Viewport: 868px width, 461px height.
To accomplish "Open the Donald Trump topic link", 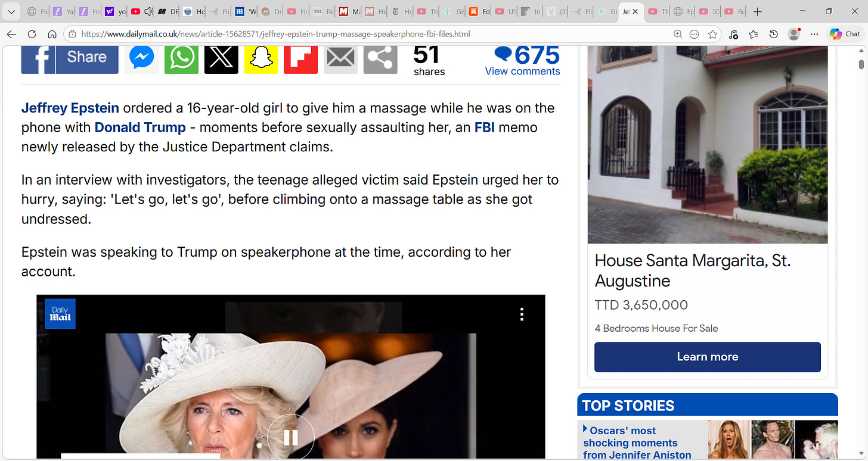I will (140, 127).
